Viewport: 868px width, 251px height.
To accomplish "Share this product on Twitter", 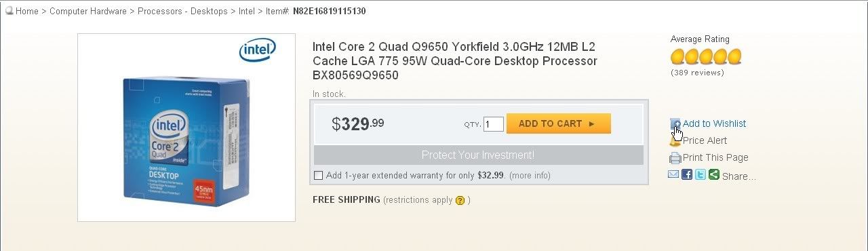I will [x=701, y=175].
